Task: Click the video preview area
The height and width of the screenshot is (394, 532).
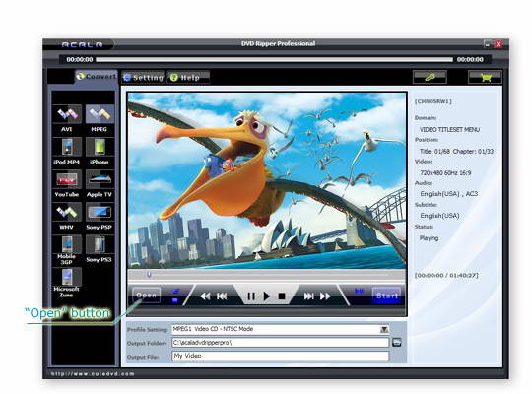Action: click(x=267, y=180)
